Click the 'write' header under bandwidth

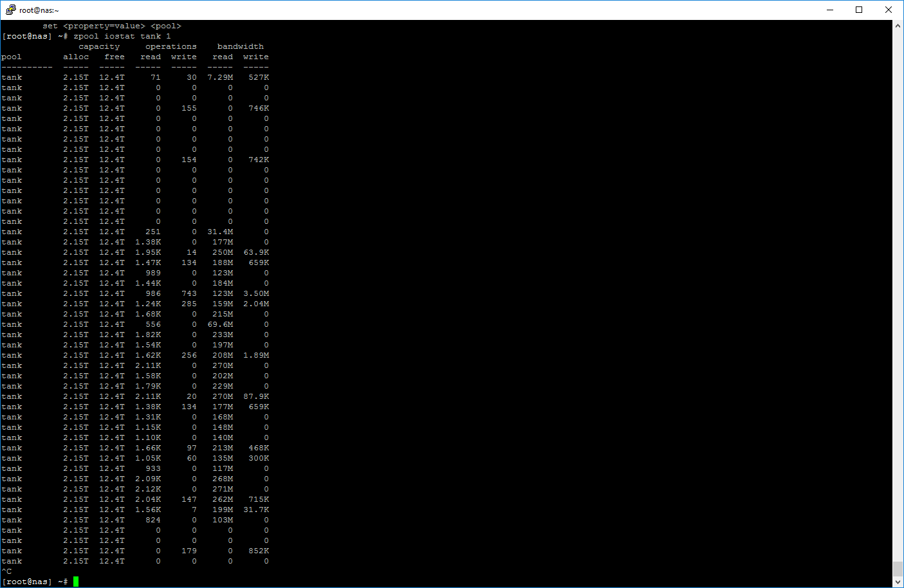coord(256,57)
